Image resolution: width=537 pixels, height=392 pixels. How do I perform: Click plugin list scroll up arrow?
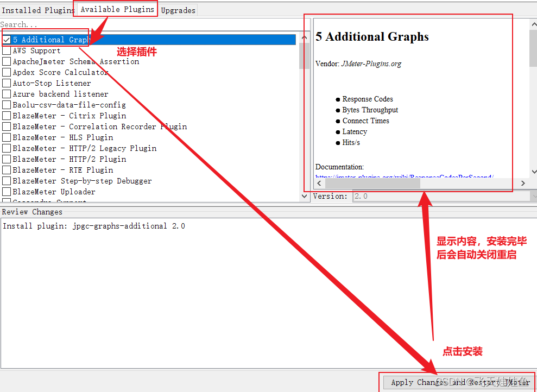pyautogui.click(x=304, y=37)
